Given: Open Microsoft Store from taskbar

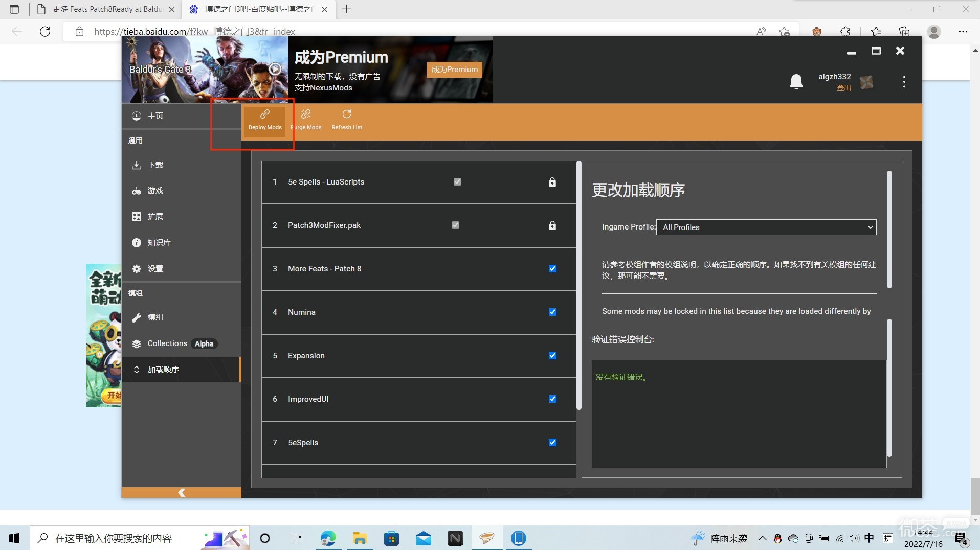Looking at the screenshot, I should point(391,538).
